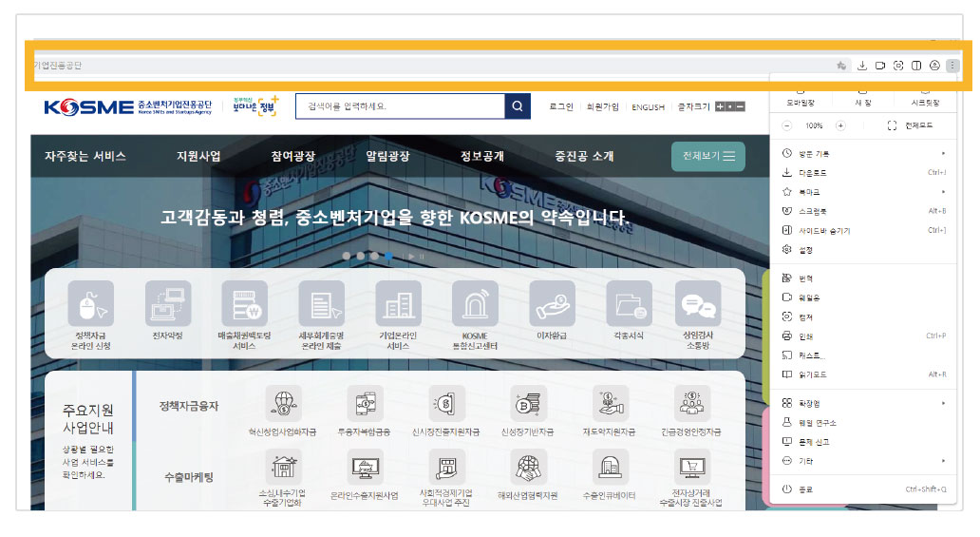Open 설정 settings from menu

tap(863, 250)
